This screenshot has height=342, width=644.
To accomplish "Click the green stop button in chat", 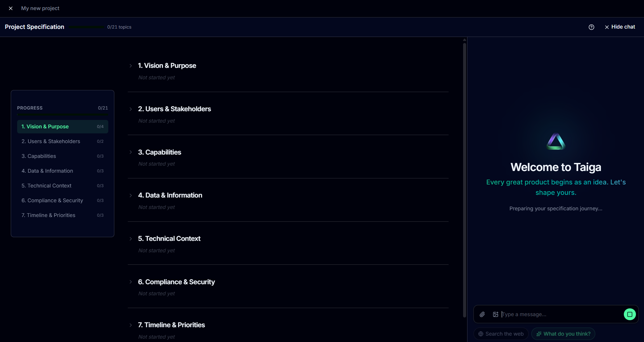I will tap(630, 314).
